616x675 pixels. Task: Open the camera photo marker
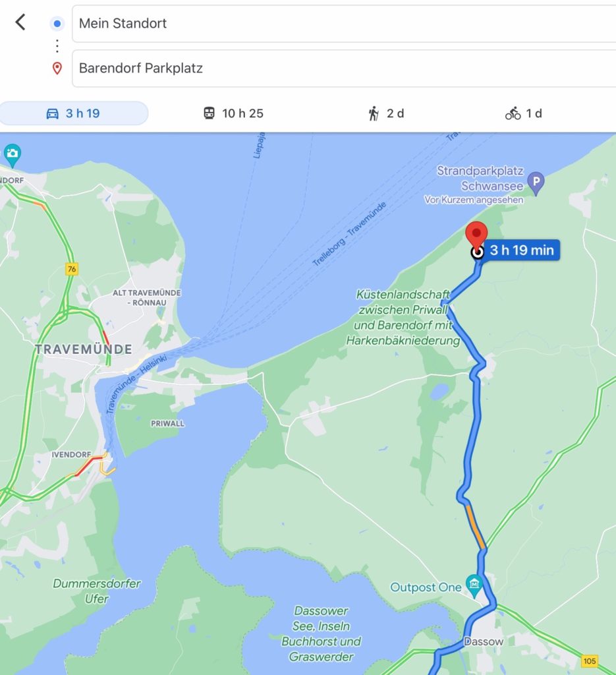point(12,155)
